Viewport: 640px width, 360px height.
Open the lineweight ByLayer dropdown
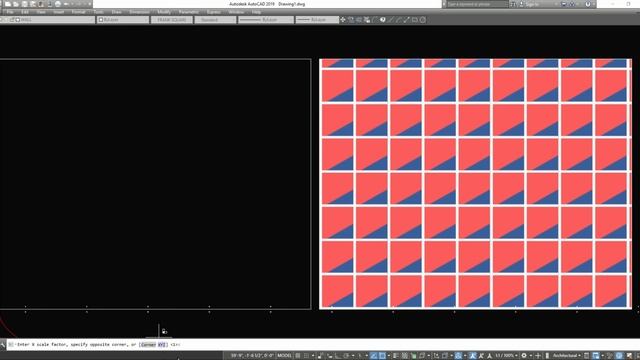(x=317, y=20)
